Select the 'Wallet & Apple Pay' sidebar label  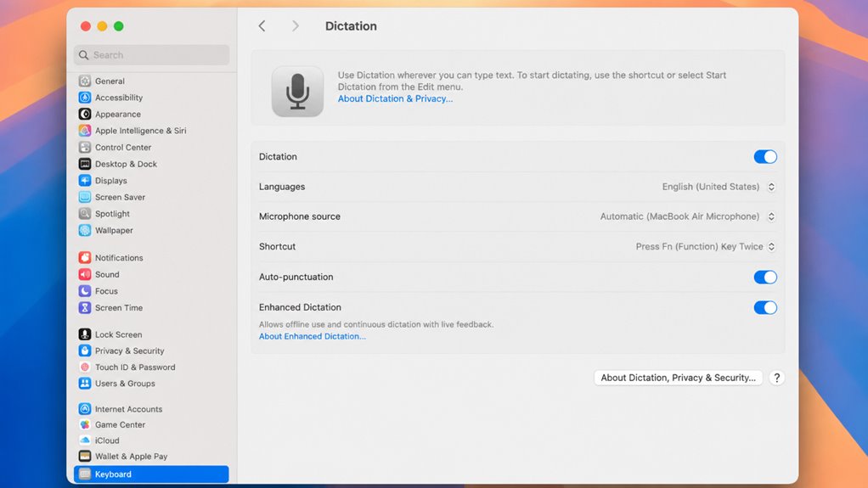131,457
